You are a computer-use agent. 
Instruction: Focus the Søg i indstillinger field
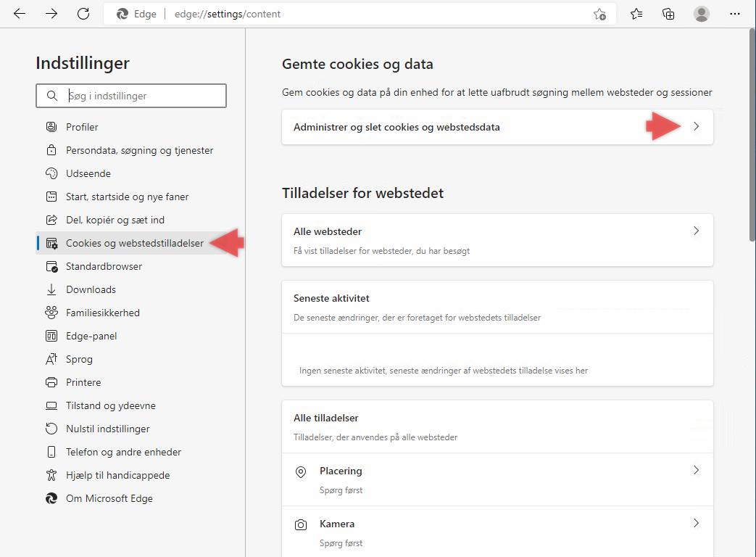tap(130, 96)
